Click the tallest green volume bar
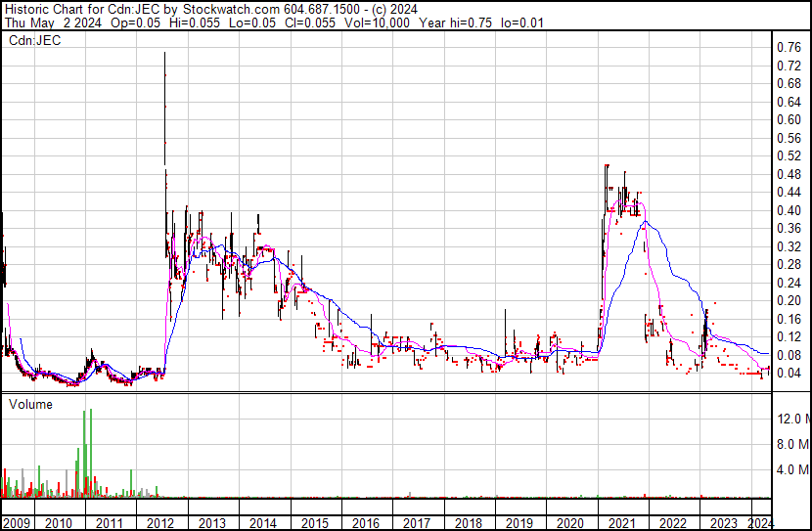The image size is (812, 531). pos(91,411)
